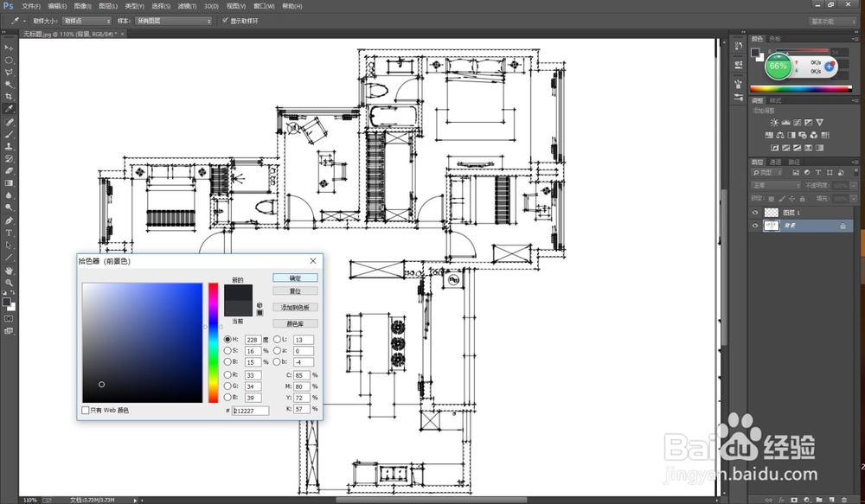Select the Zoom tool in the toolbox
The height and width of the screenshot is (504, 865).
click(9, 283)
